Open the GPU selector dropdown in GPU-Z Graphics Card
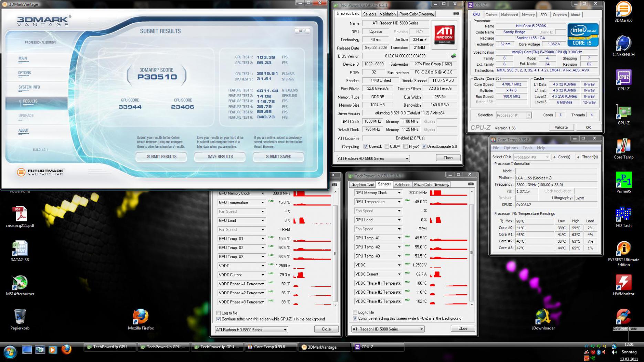Screen dimensions: 644x362 point(373,158)
